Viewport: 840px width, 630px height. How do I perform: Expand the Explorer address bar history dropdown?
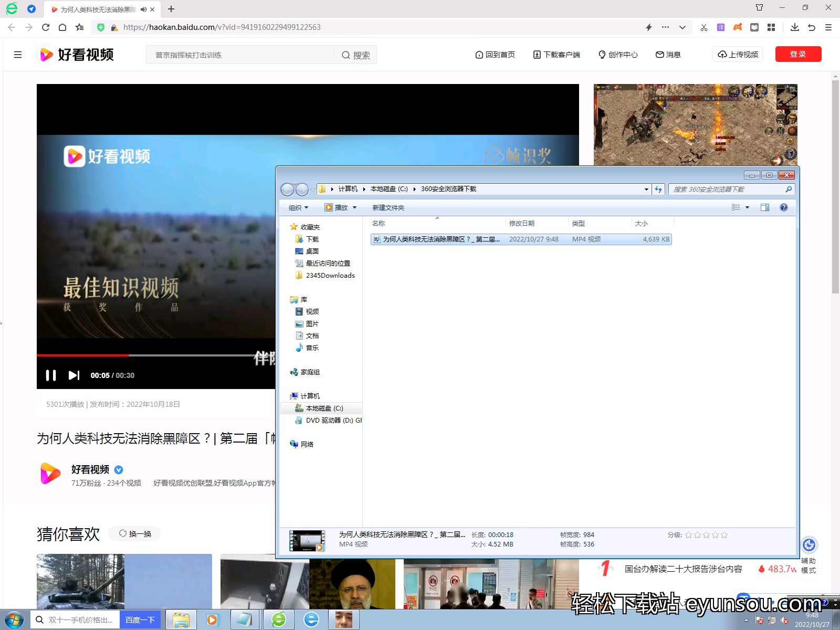[646, 190]
